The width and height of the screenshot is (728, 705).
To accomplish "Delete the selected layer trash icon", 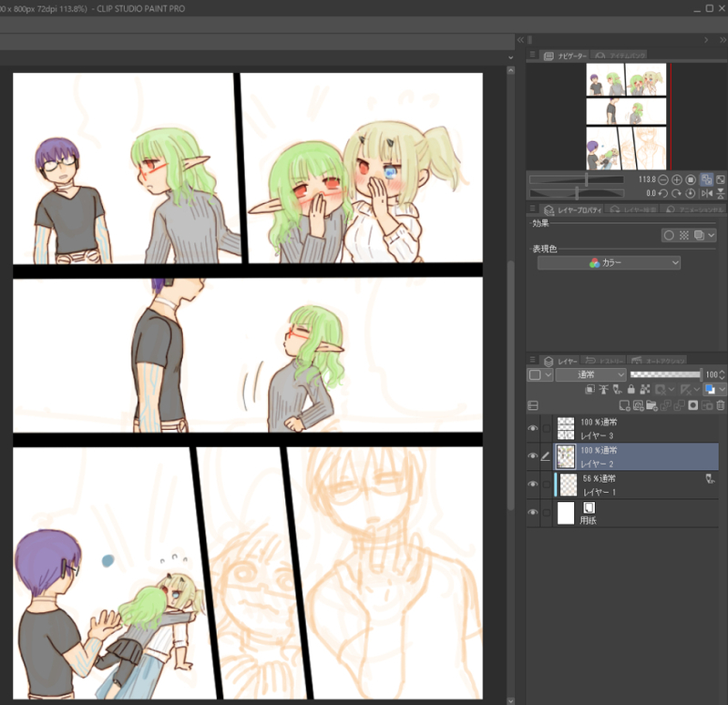I will coord(720,405).
